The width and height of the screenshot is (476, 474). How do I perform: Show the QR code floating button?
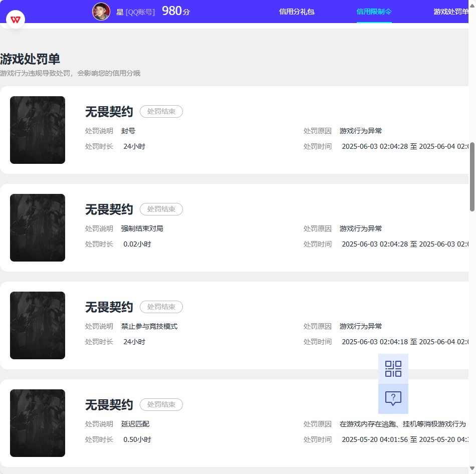pyautogui.click(x=393, y=369)
